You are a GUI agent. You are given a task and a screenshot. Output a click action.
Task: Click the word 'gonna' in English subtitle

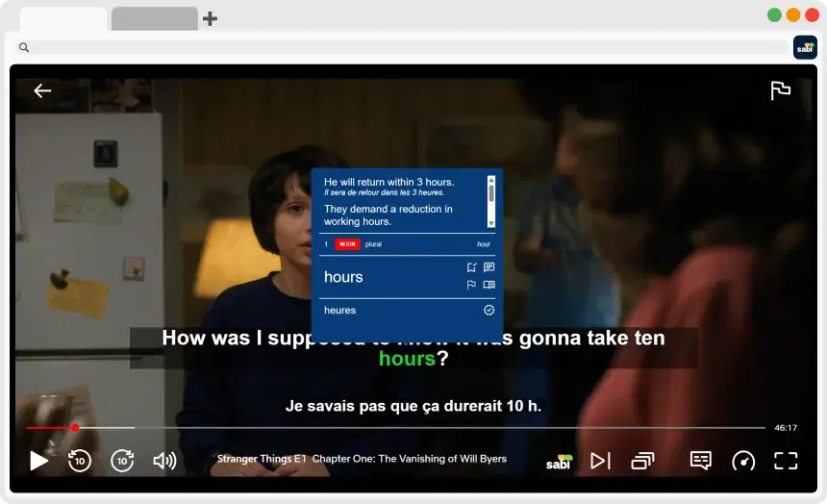[550, 339]
